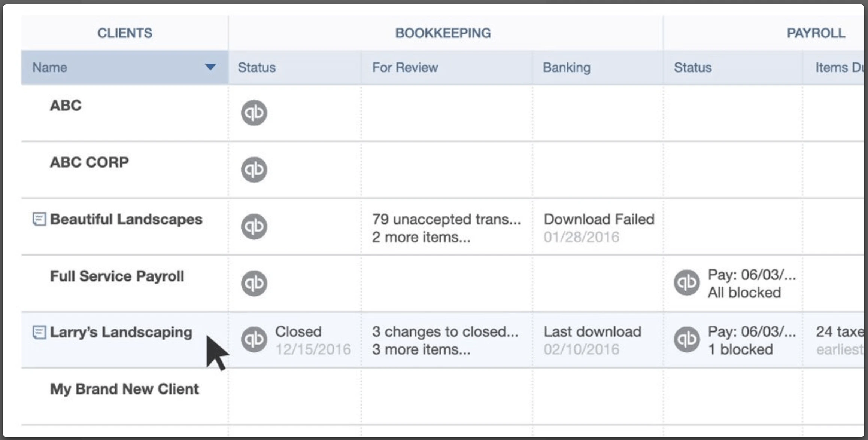Click '1 blocked' under Larry's Landscaping payroll
Viewport: 868px width, 440px height.
click(x=740, y=349)
